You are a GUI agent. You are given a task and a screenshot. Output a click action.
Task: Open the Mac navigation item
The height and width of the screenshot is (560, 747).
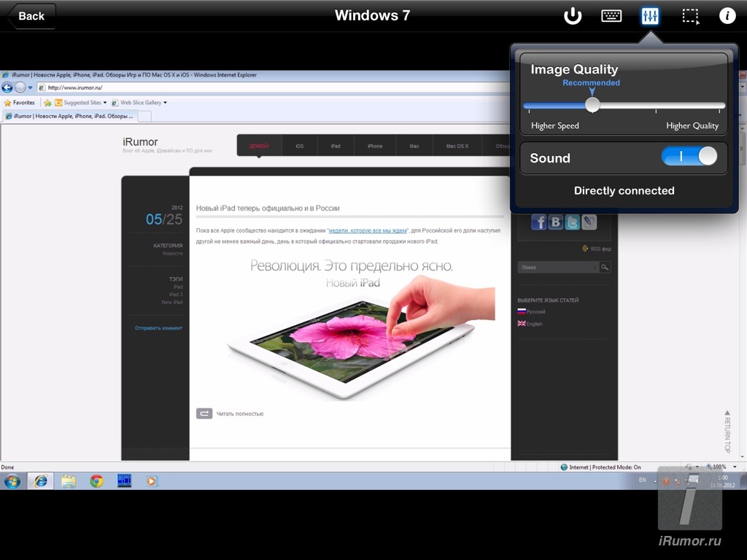click(x=414, y=146)
